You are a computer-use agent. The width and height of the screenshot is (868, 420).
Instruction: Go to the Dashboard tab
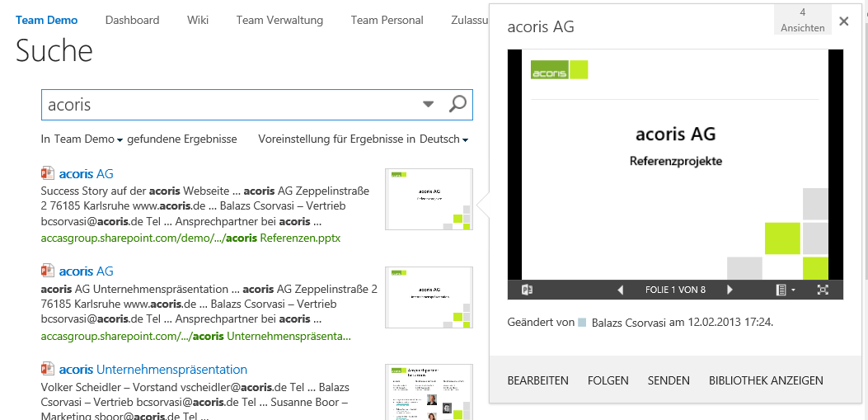click(x=133, y=21)
